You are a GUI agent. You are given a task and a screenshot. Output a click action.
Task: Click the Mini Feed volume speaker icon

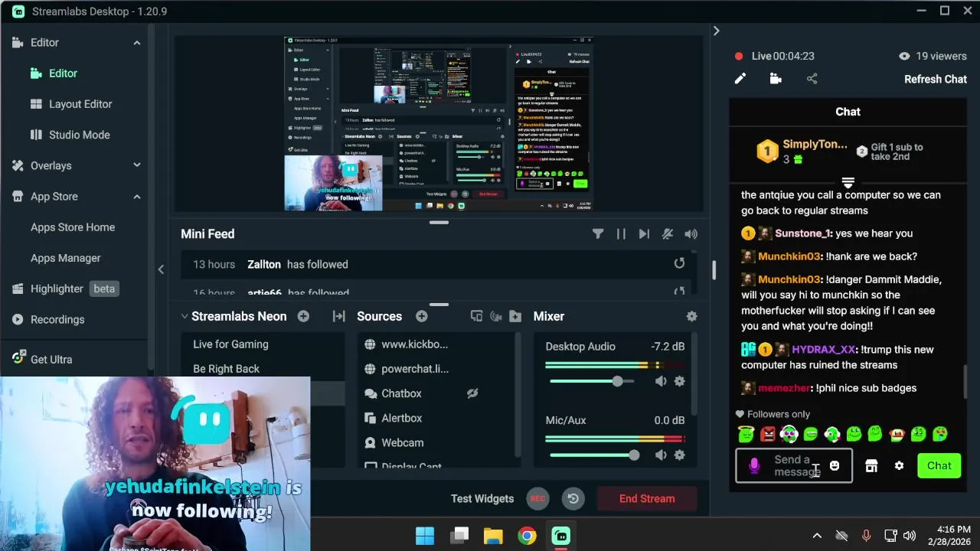click(x=691, y=234)
